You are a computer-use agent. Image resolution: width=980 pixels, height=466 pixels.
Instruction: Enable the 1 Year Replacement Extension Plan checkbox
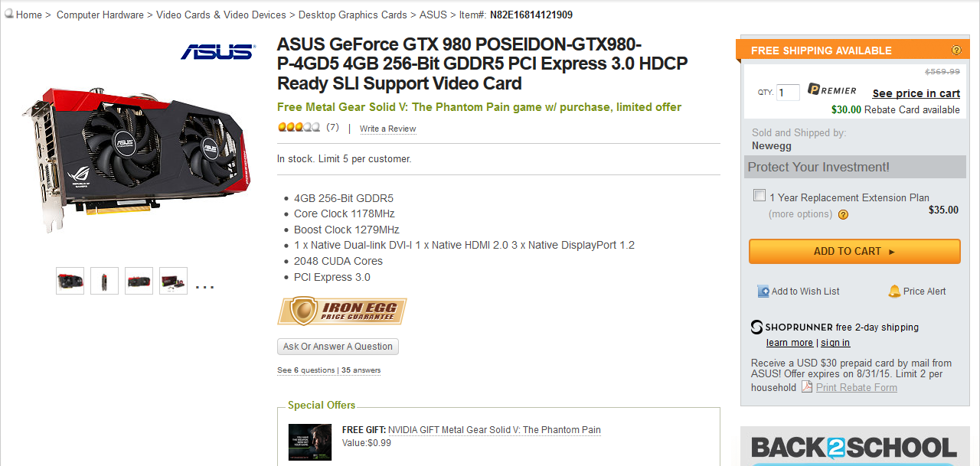point(759,195)
